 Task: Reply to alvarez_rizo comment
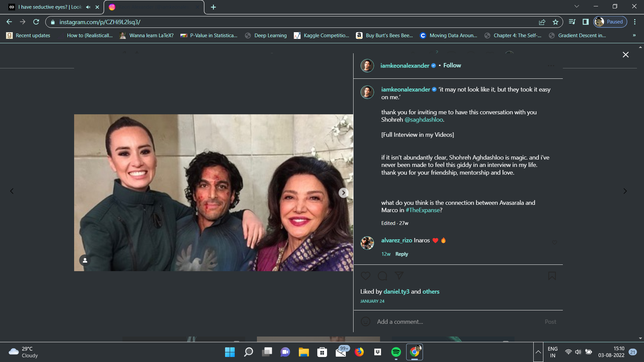click(x=401, y=254)
